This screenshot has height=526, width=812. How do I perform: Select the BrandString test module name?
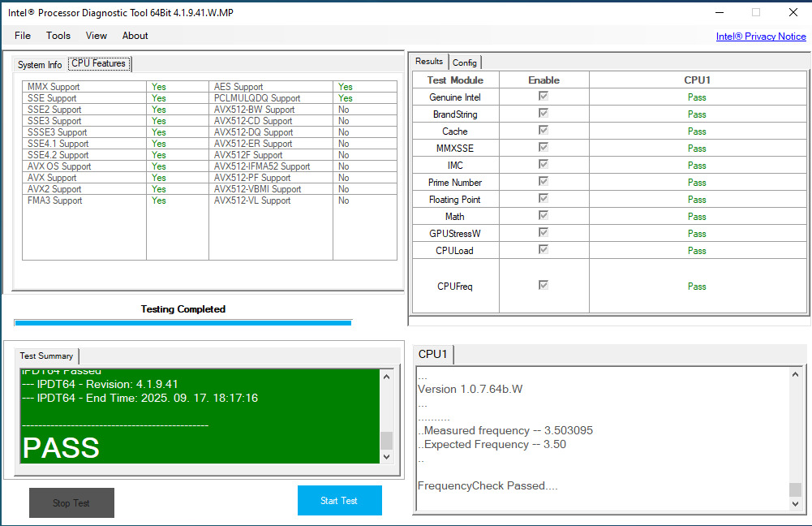tap(455, 114)
